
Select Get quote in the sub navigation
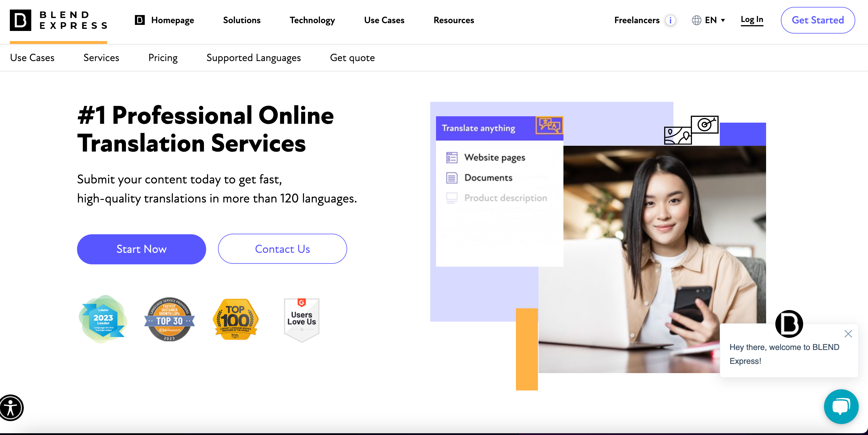coord(352,58)
